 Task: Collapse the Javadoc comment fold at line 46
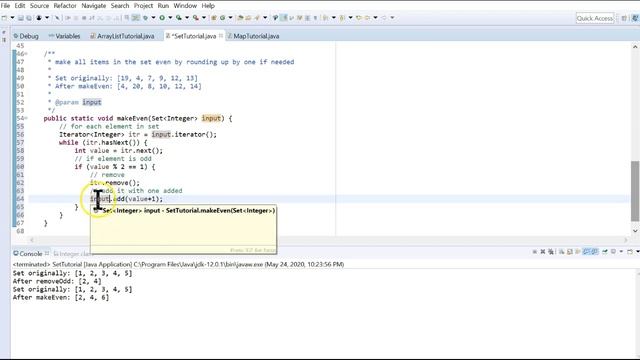(x=26, y=54)
